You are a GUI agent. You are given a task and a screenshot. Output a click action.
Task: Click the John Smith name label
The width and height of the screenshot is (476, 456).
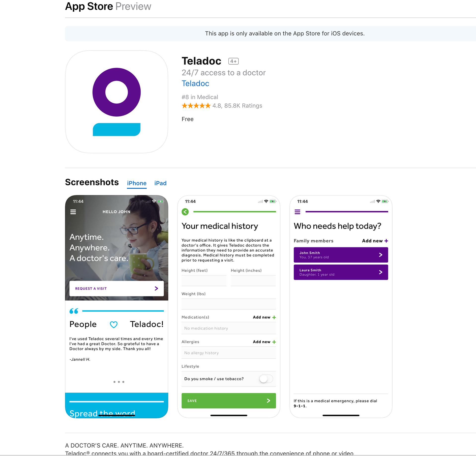pos(310,253)
